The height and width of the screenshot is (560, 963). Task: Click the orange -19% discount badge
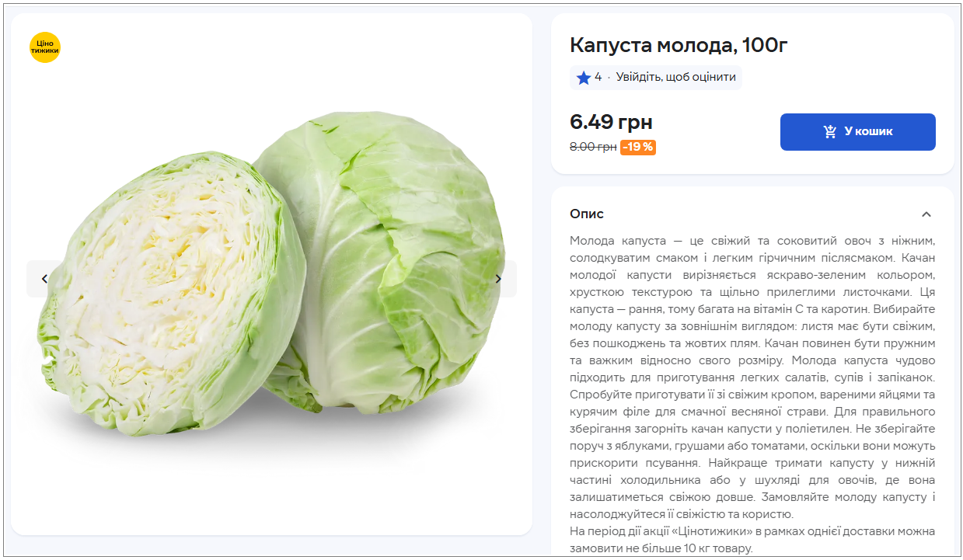pyautogui.click(x=637, y=147)
